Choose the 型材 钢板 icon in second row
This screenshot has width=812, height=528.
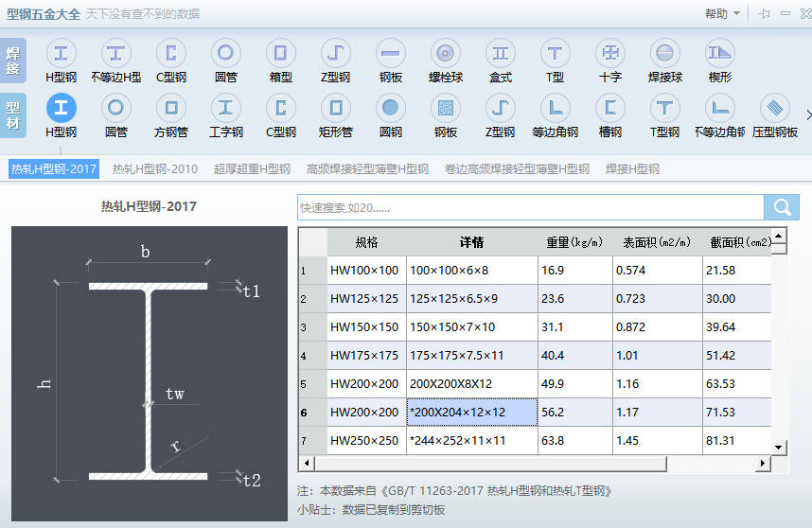click(x=446, y=108)
